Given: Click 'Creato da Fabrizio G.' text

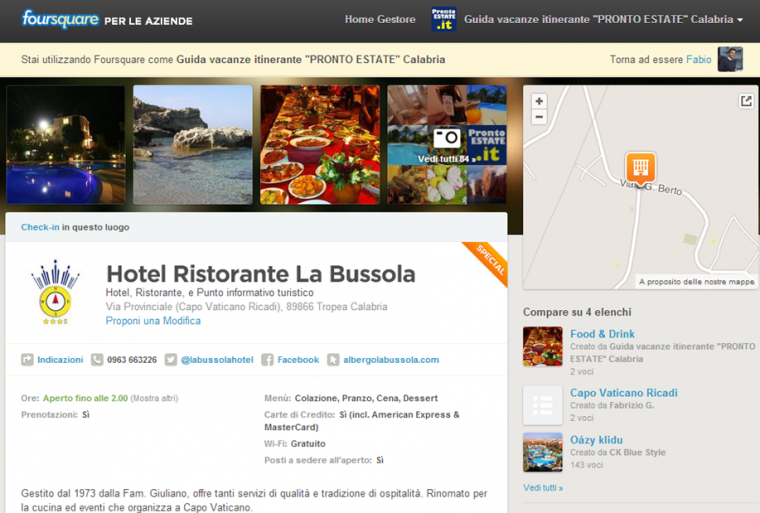Looking at the screenshot, I should pyautogui.click(x=612, y=405).
